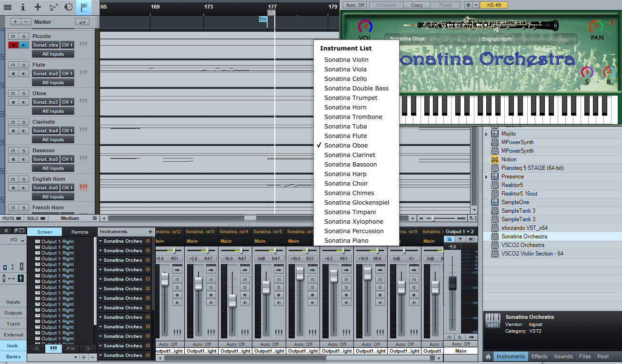Viewport: 622px width, 364px height.
Task: Open the Marker flag tool in the toolbar
Action: (83, 7)
